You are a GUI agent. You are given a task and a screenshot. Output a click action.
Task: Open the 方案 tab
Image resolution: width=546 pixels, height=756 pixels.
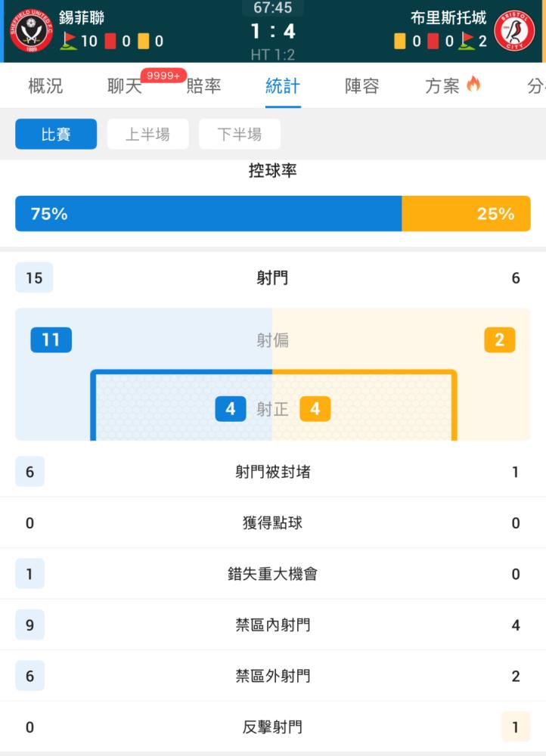click(x=442, y=86)
